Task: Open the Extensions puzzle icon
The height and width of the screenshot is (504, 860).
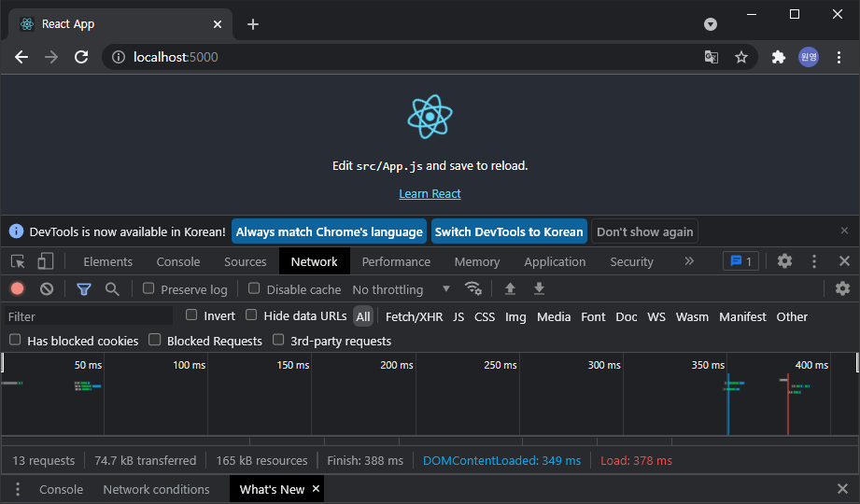Action: tap(778, 57)
